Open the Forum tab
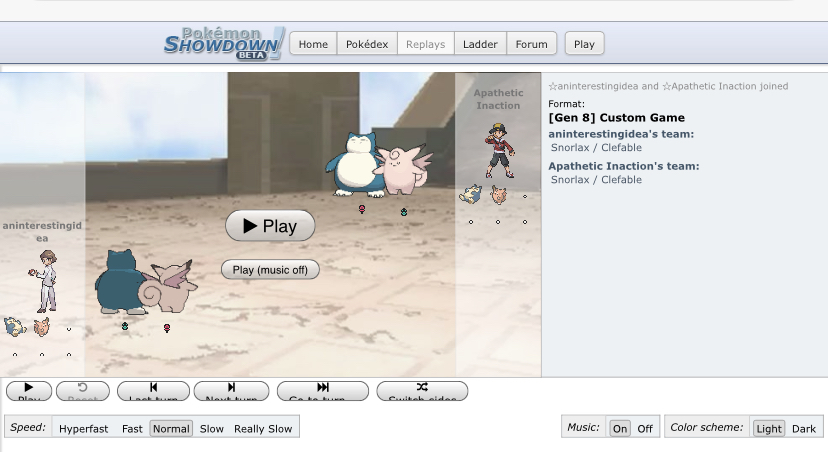This screenshot has width=828, height=452. (531, 44)
